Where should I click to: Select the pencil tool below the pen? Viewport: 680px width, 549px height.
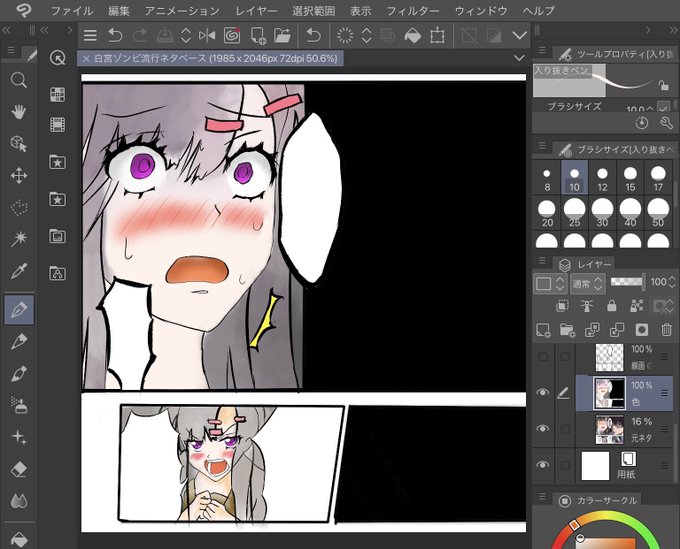pyautogui.click(x=19, y=341)
